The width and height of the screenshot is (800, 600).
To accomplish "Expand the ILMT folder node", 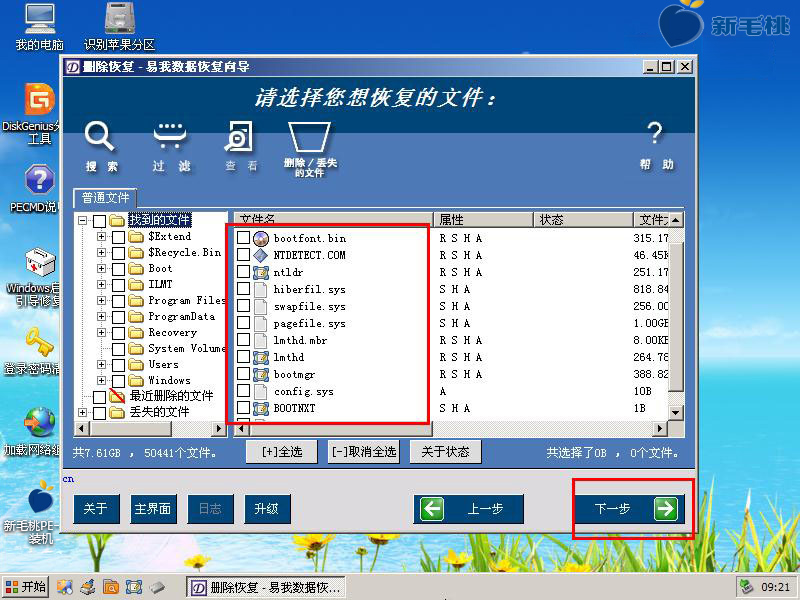I will pos(102,284).
